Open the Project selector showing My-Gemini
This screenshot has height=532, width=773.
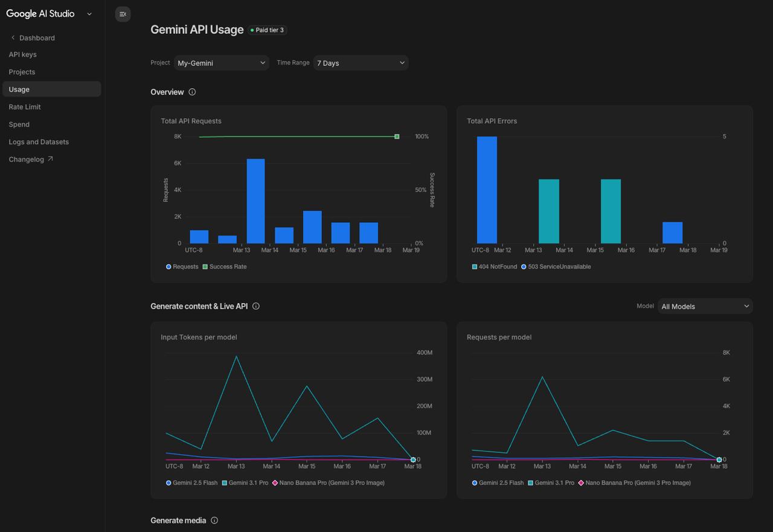[x=221, y=62]
